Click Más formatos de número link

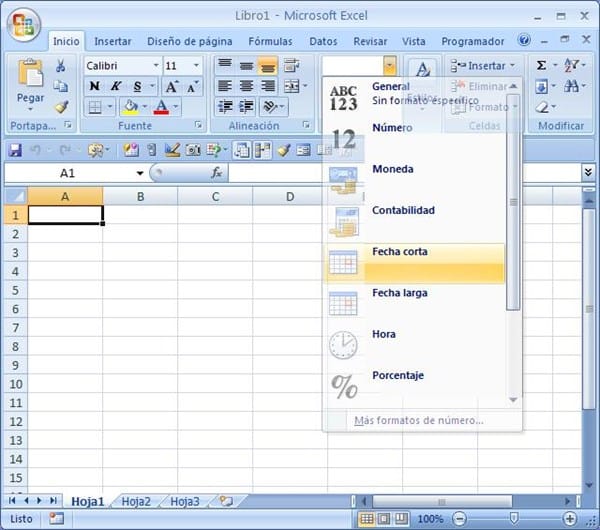[419, 421]
